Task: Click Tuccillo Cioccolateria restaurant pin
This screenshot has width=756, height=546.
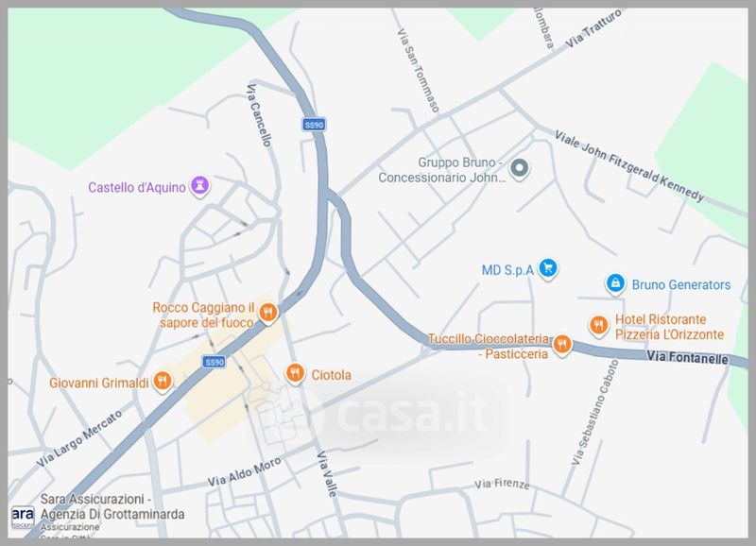Action: (x=561, y=345)
